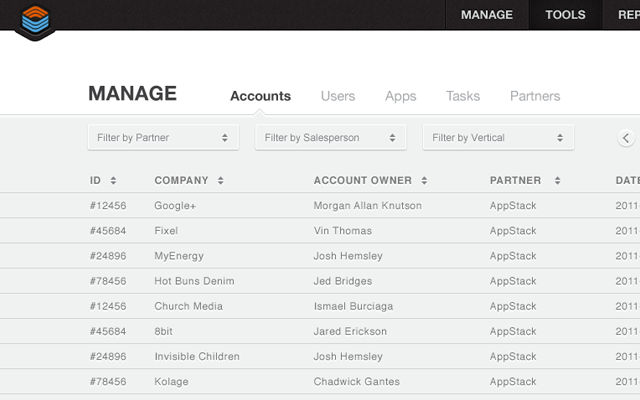The width and height of the screenshot is (640, 400).
Task: Switch to the Tasks tab
Action: tap(463, 96)
